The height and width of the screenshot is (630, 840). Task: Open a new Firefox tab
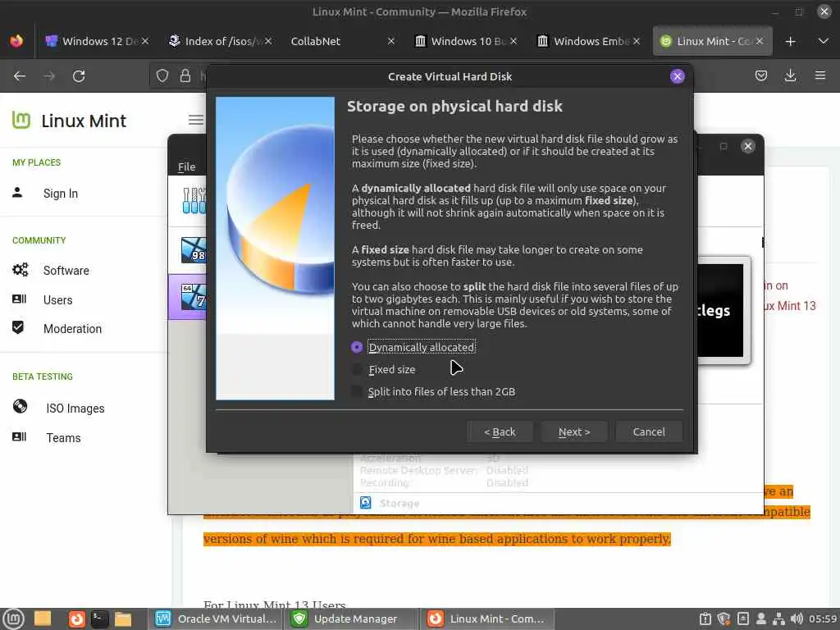click(790, 41)
